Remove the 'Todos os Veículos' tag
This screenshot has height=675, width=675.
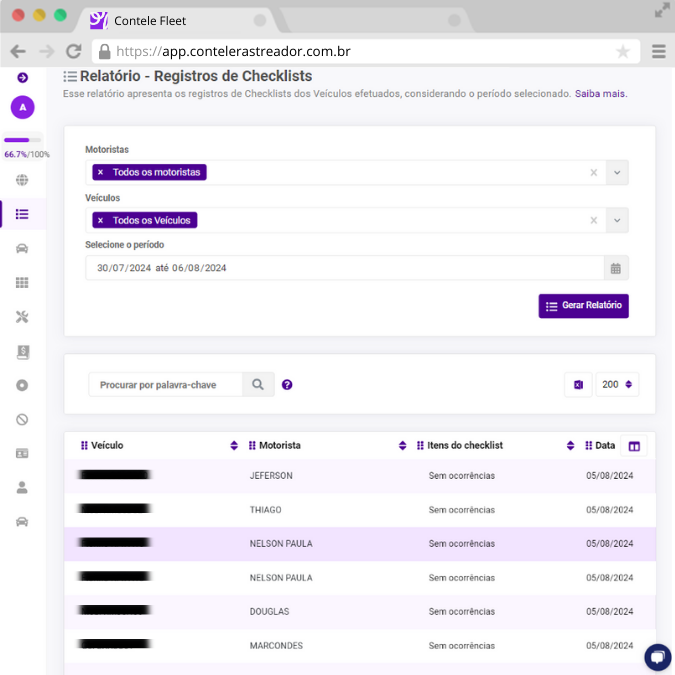point(100,220)
